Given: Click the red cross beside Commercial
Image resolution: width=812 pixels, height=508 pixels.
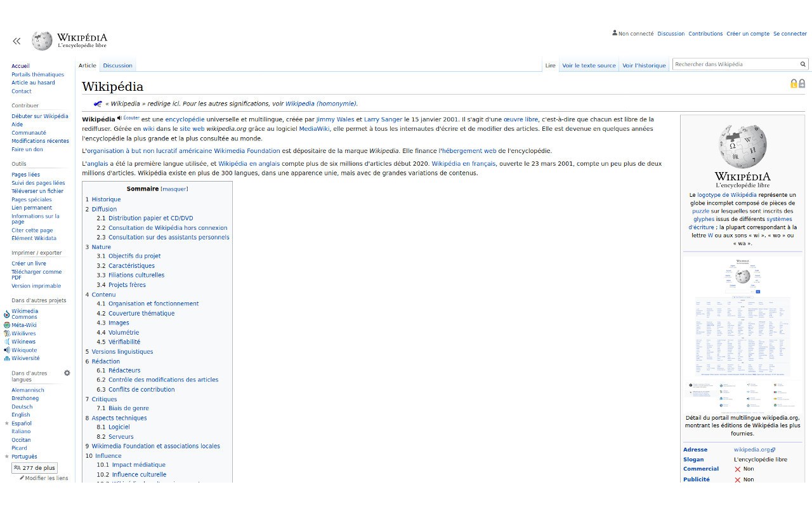Looking at the screenshot, I should tap(737, 469).
